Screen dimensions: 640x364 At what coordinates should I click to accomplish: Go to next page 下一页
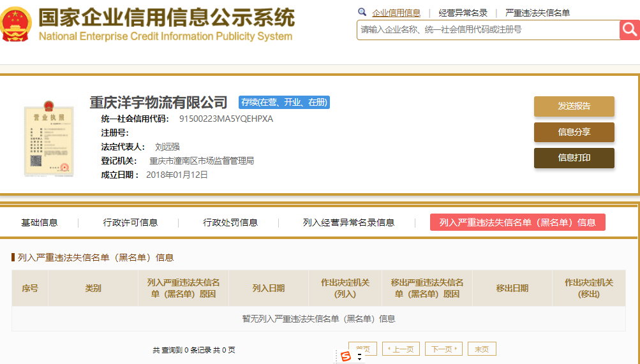tap(443, 349)
